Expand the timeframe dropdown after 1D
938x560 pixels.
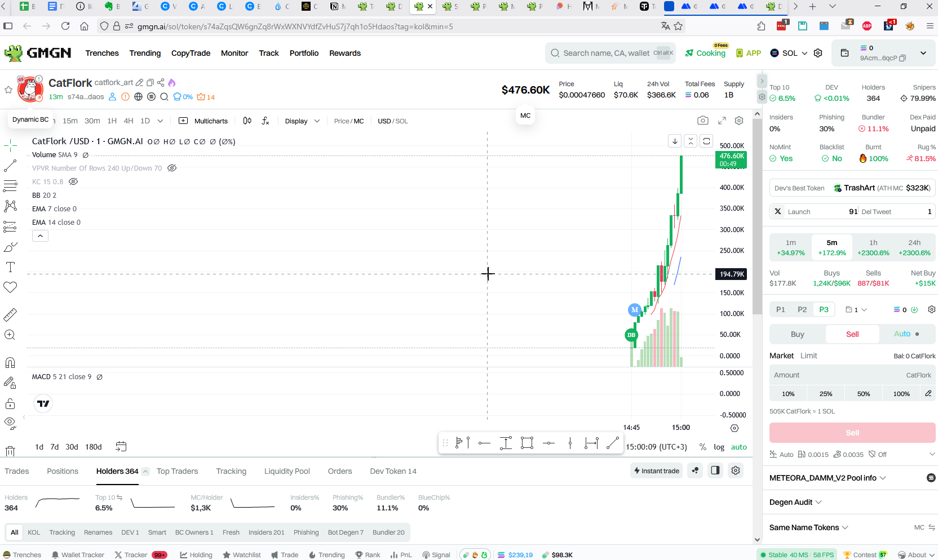click(160, 121)
